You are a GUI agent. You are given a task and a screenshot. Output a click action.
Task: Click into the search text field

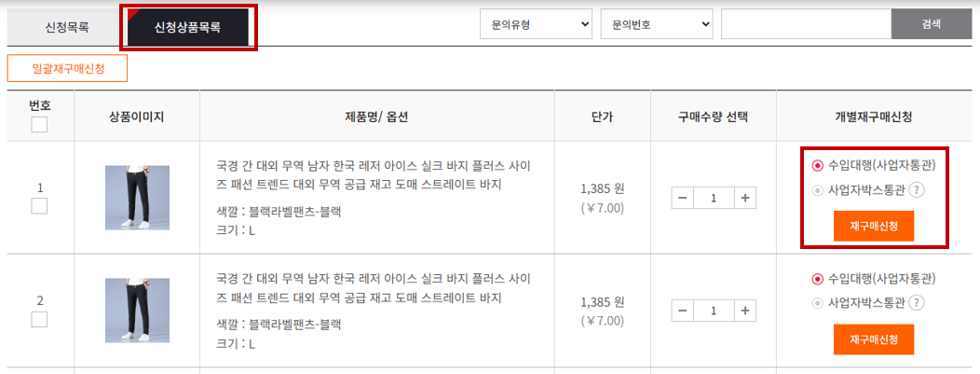[806, 24]
